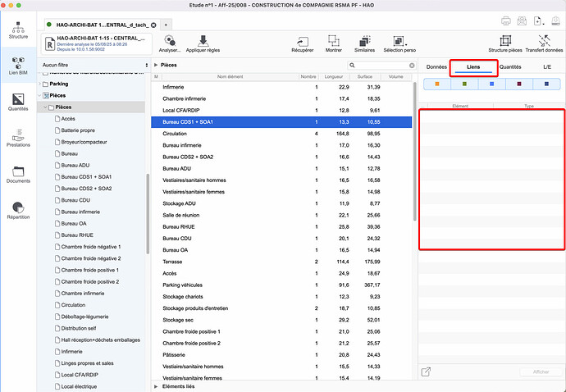Select the Salle de réunion row
566x392 pixels.
(281, 215)
